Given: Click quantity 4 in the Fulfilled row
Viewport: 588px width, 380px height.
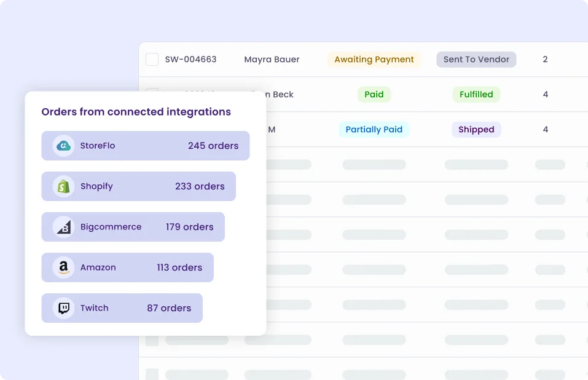Looking at the screenshot, I should point(545,94).
